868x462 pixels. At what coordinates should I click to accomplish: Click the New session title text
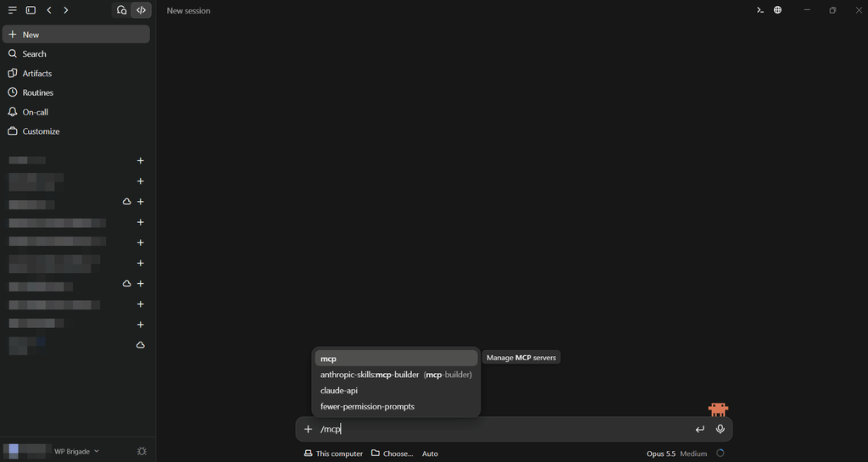coord(189,10)
